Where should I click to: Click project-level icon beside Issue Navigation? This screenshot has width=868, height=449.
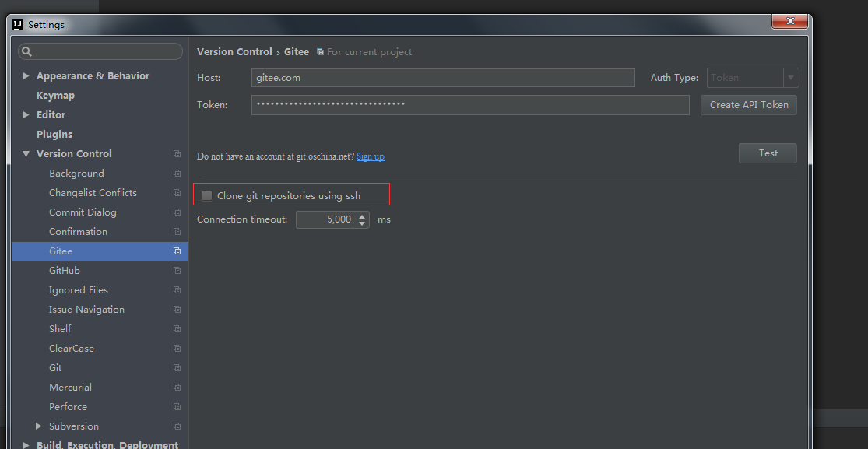point(177,310)
